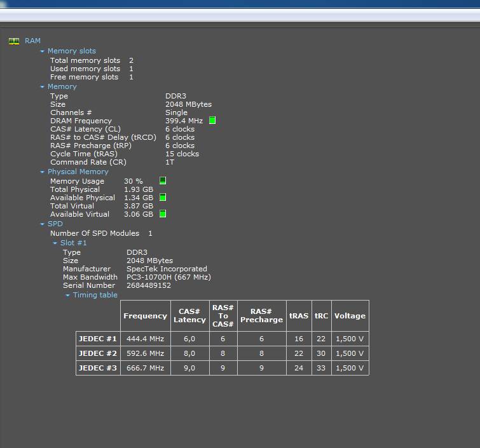Screen dimensions: 480x448
Task: Click green indicator beside Available Physical
Action: tap(163, 198)
